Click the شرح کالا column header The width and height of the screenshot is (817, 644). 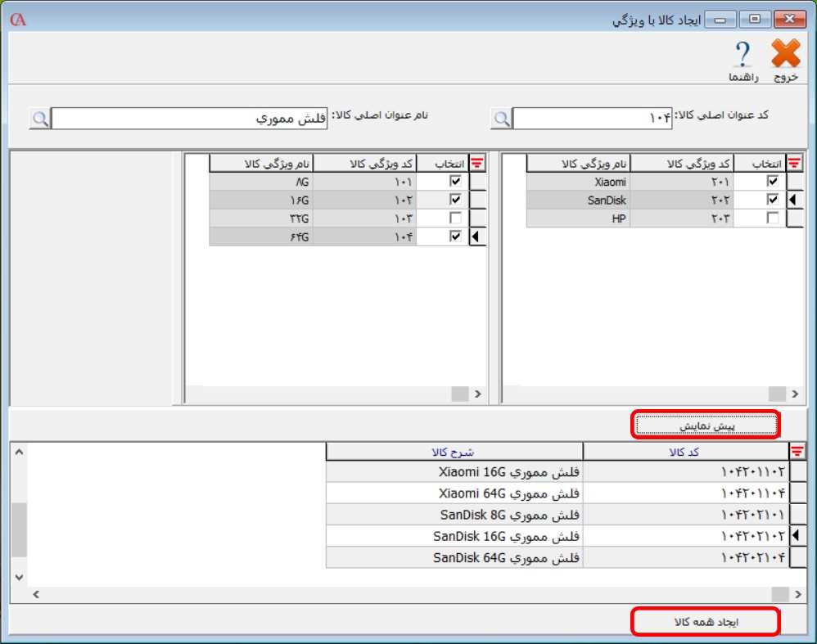tap(454, 452)
